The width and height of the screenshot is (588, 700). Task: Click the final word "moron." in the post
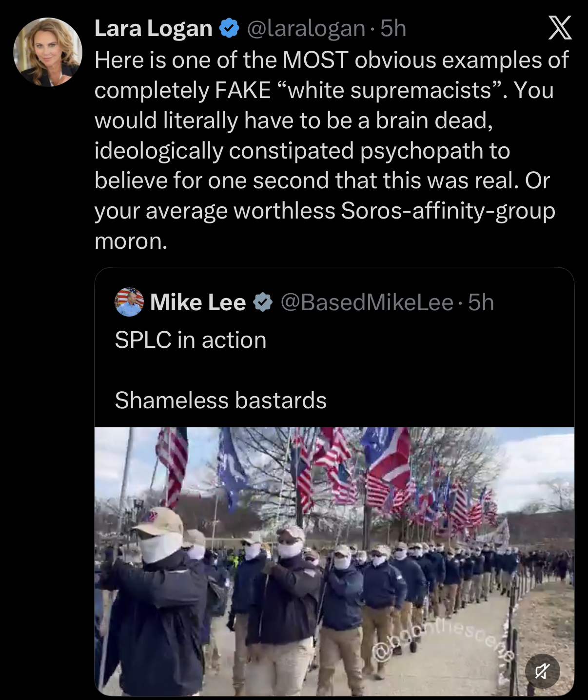131,241
